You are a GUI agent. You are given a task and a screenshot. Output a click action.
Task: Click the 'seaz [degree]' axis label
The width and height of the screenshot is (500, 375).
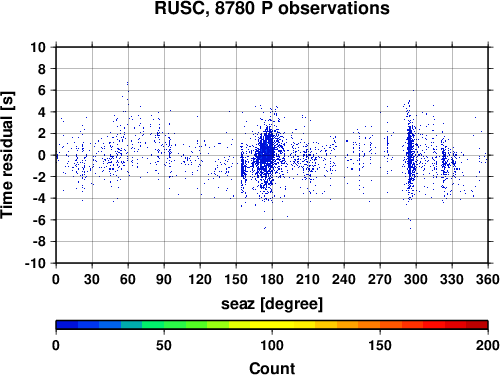[272, 304]
